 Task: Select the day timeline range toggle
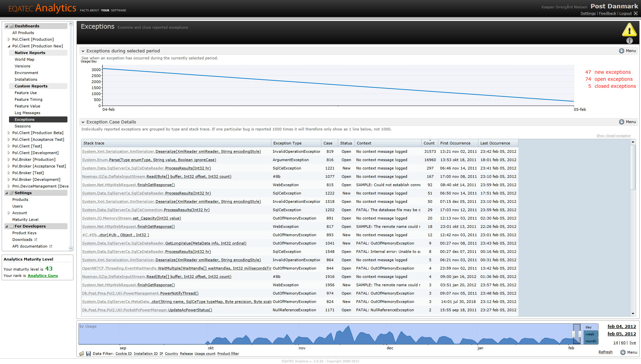click(589, 327)
